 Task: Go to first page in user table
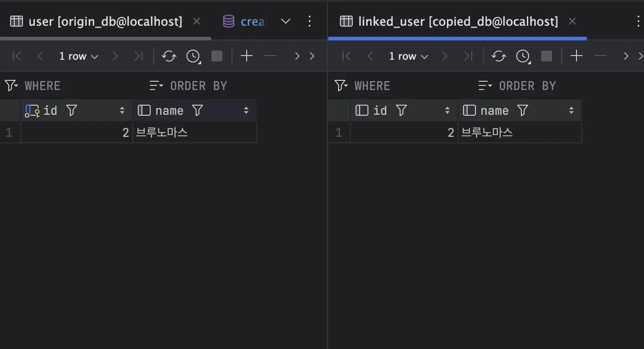pos(17,56)
